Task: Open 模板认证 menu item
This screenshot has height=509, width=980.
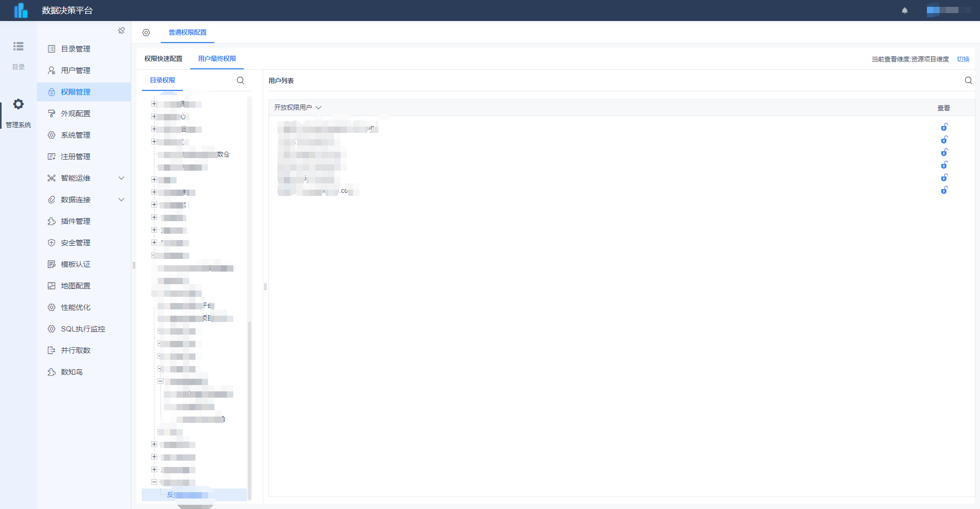Action: pos(84,264)
